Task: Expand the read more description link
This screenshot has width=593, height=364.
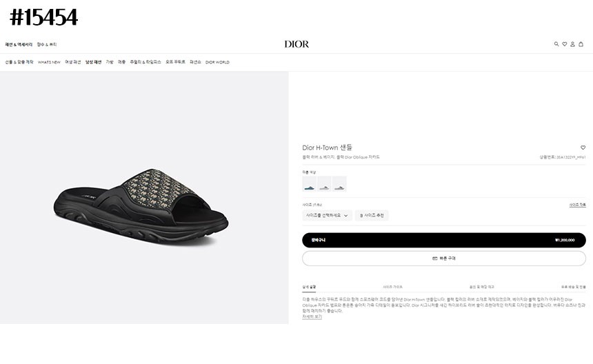Action: click(312, 316)
